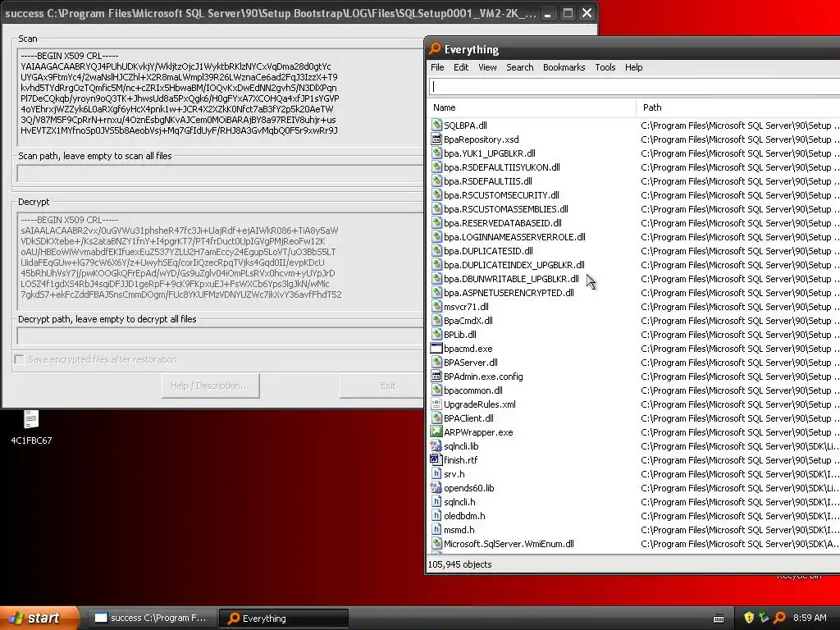Open the Tools menu in Everything
The width and height of the screenshot is (840, 630).
[605, 67]
